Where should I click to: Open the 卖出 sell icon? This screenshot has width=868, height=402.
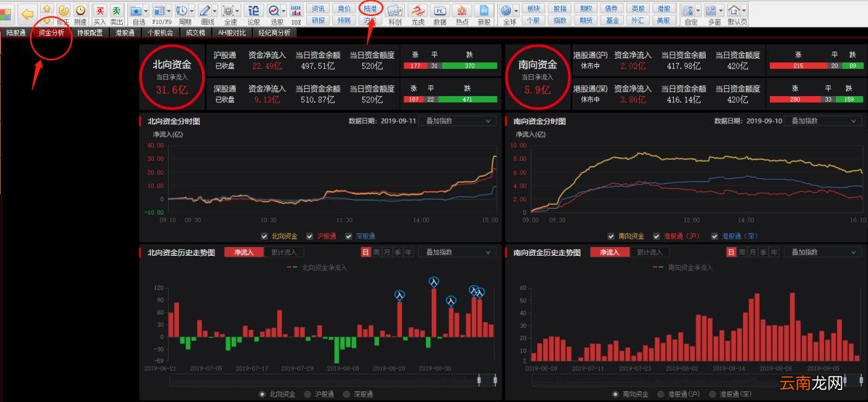point(117,11)
